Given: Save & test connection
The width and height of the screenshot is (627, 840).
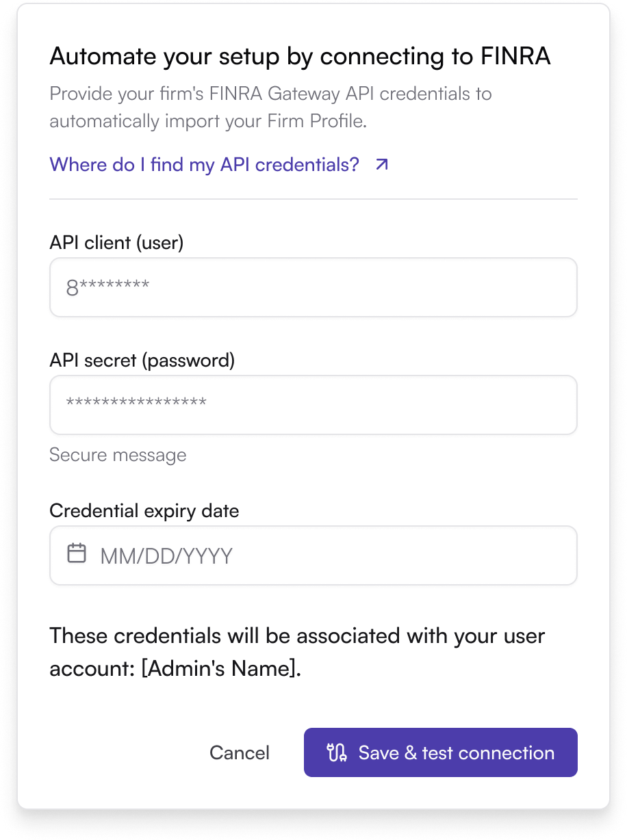Looking at the screenshot, I should pyautogui.click(x=441, y=752).
